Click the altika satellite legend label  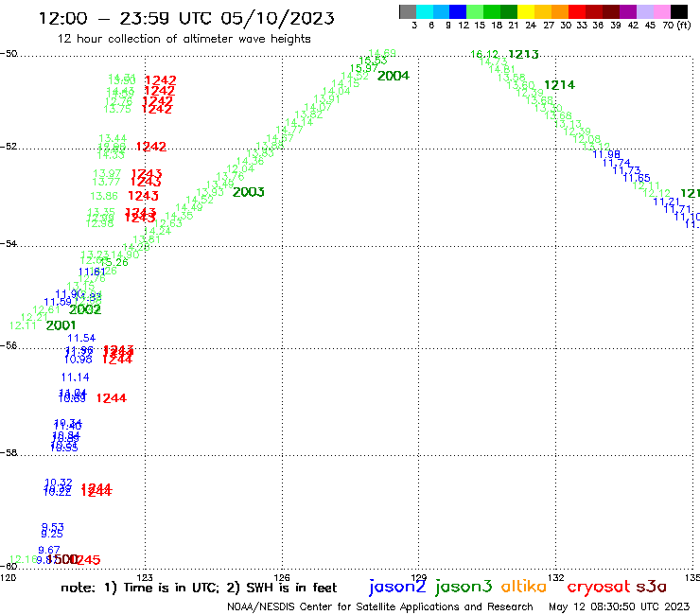(x=524, y=587)
